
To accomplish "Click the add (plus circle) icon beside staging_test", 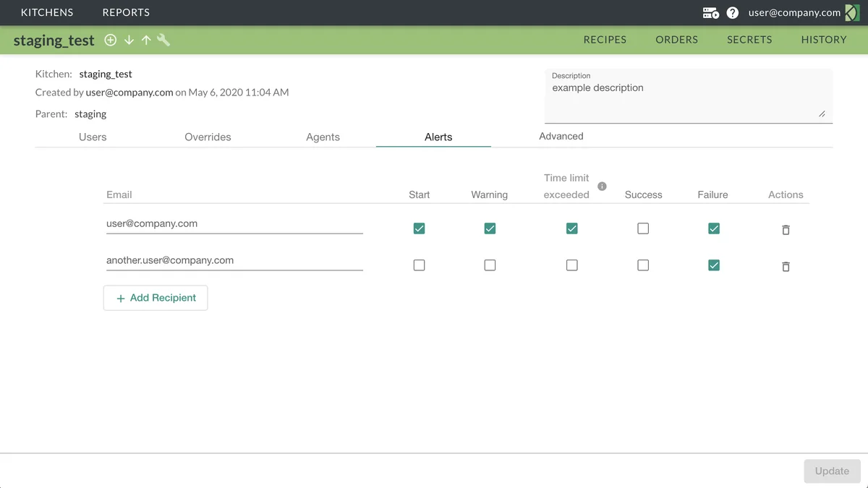I will [x=111, y=40].
